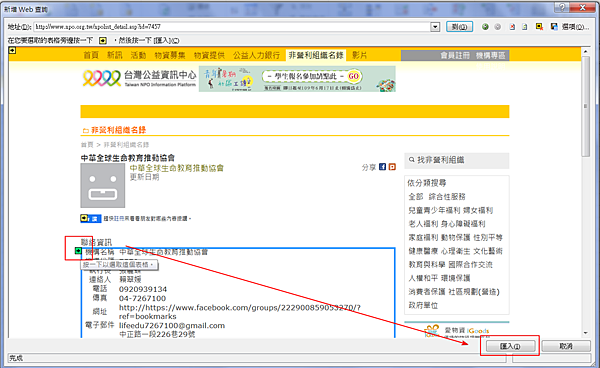Screen dimensions: 600x368
Task: Share via the orange Plurk icon
Action: click(x=392, y=167)
